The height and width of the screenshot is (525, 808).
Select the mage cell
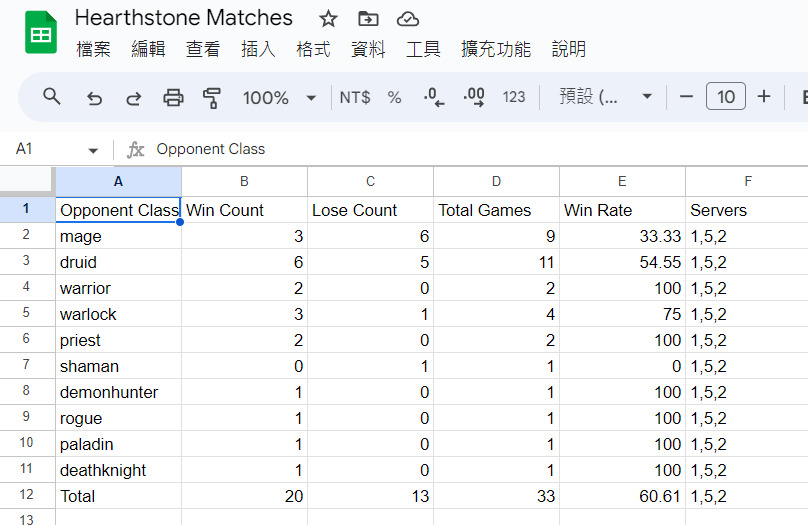coord(119,236)
